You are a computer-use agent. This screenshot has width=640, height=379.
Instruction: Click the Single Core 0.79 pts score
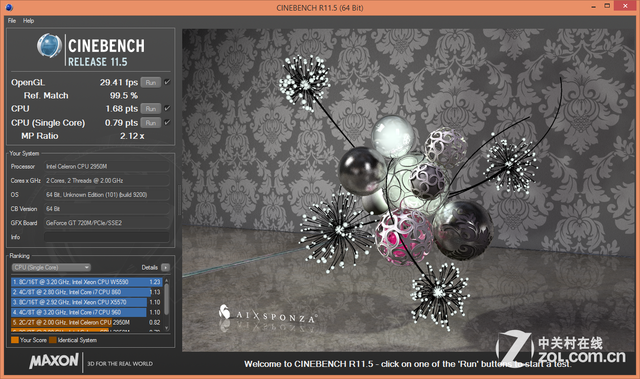tap(121, 123)
